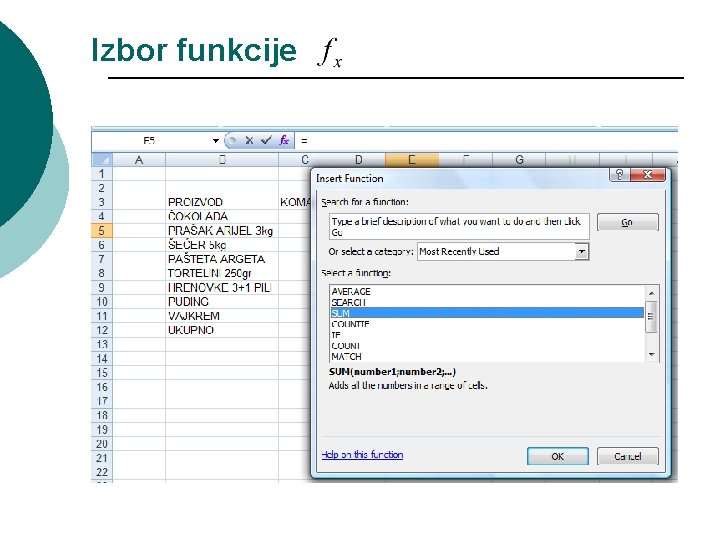Open the Most Recently Used category dropdown

point(581,252)
